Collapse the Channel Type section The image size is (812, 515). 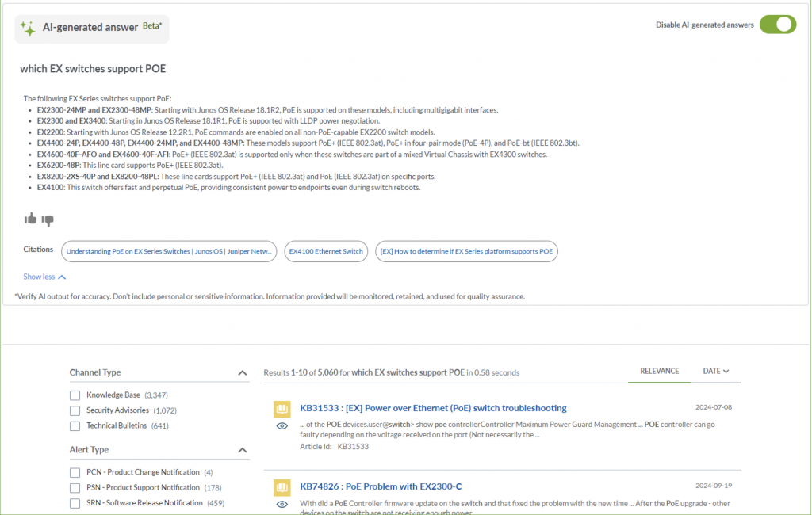tap(243, 372)
